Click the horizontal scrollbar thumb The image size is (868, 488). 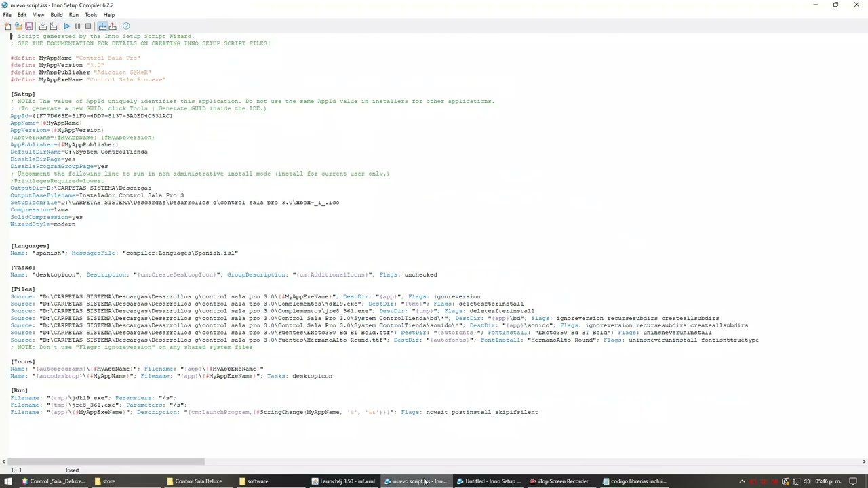[106, 462]
